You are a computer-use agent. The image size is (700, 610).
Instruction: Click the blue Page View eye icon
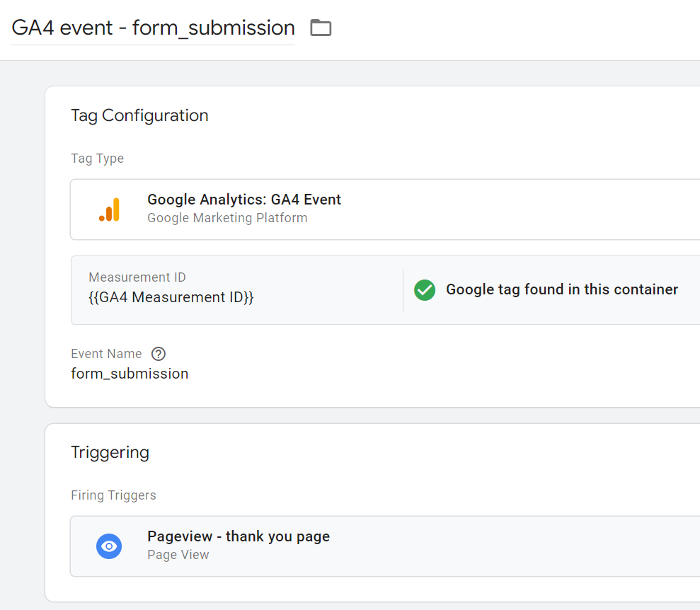tap(109, 546)
